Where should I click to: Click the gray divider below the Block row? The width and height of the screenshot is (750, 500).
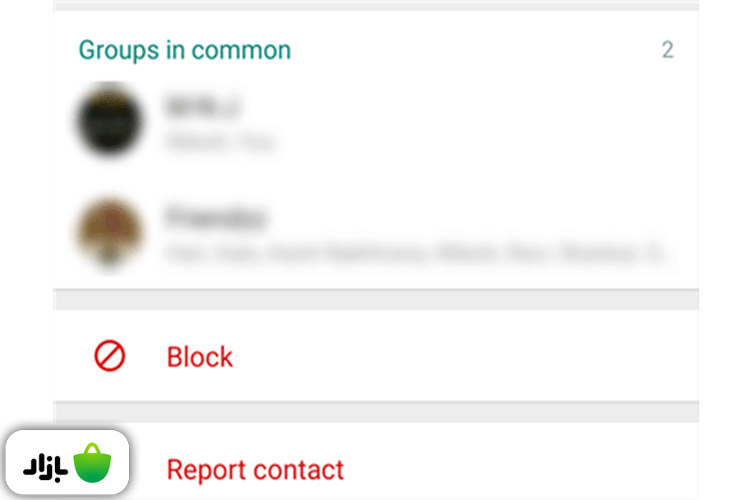pyautogui.click(x=376, y=412)
